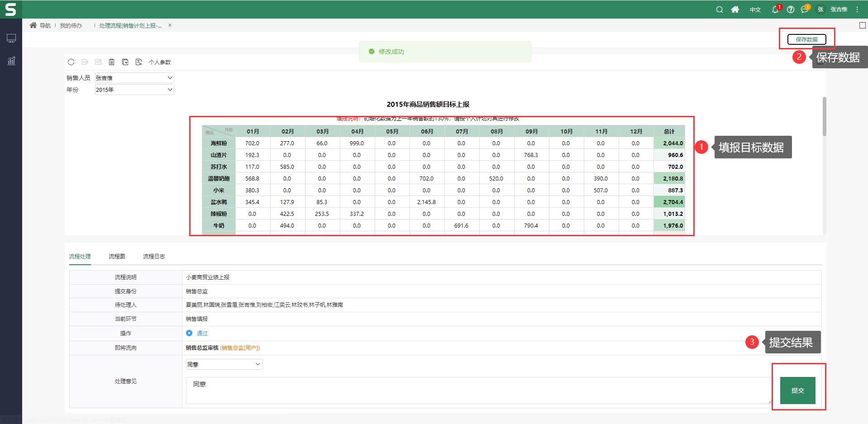Switch to 流程处理 tab

point(80,256)
